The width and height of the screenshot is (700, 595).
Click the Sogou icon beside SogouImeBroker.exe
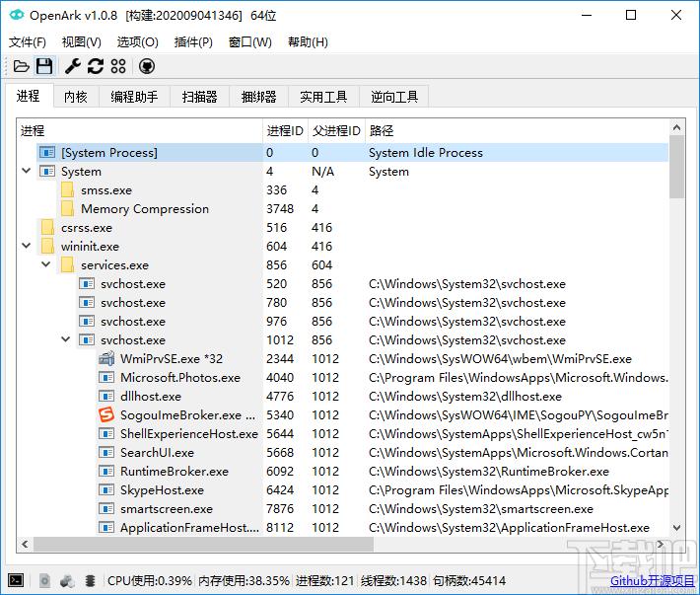coord(106,414)
